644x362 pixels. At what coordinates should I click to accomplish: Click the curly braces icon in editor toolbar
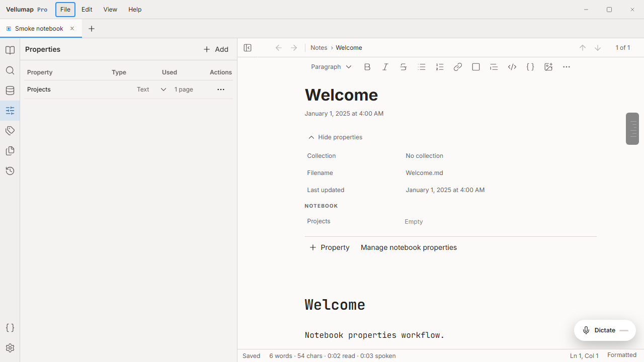(x=530, y=67)
